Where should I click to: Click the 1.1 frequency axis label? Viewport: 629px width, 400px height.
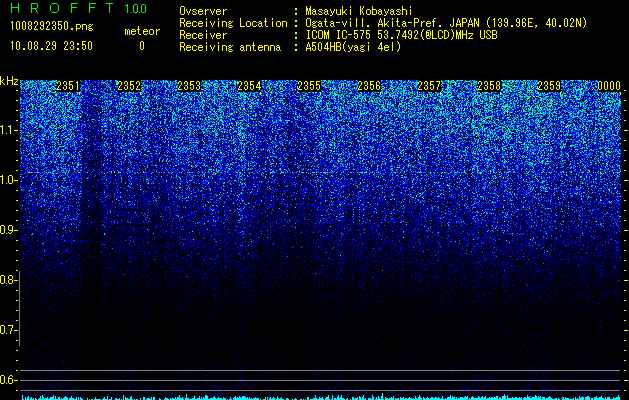[7, 130]
